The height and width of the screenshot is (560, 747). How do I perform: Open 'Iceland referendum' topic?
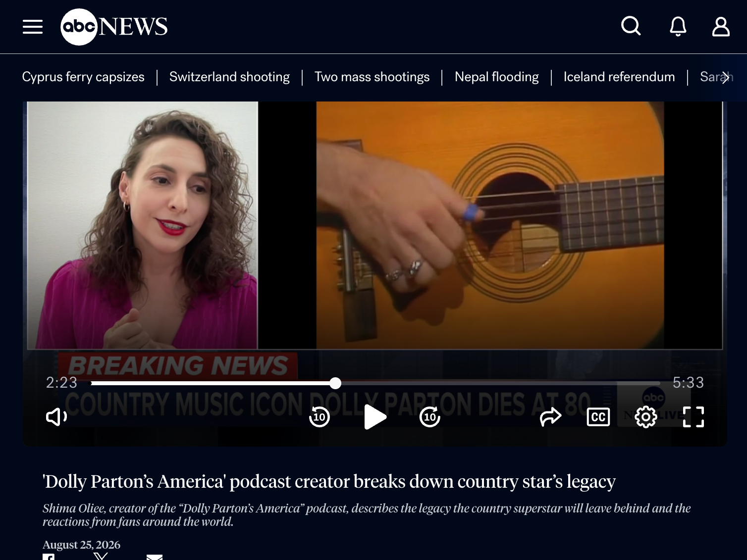click(619, 77)
